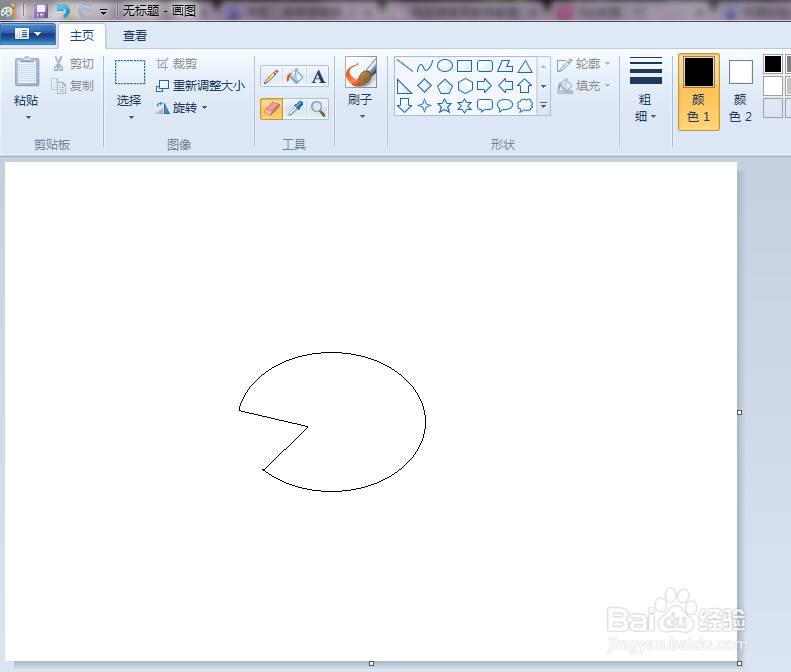Choose the Rounded rectangular callout shape
Screen dimensions: 791x672
(485, 105)
